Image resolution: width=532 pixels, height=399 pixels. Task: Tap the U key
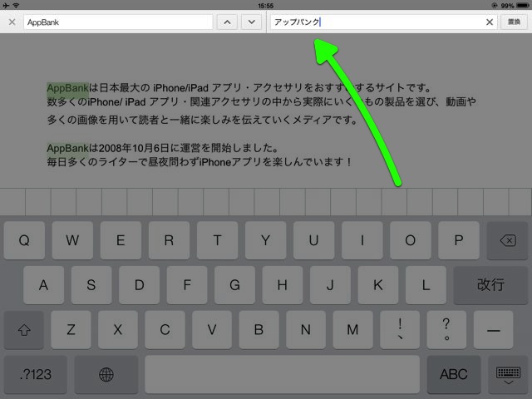314,240
